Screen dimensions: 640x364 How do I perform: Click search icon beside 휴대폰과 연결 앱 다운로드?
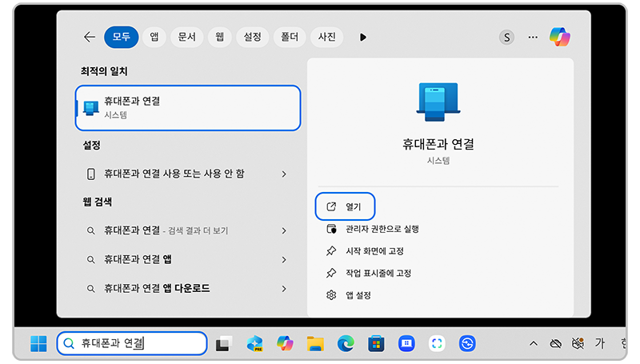coord(90,289)
